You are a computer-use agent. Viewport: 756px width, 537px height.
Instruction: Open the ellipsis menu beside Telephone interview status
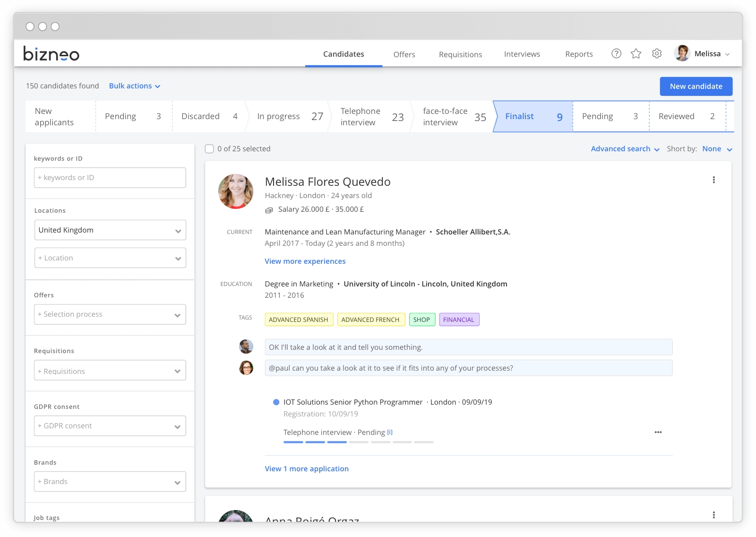click(x=658, y=432)
